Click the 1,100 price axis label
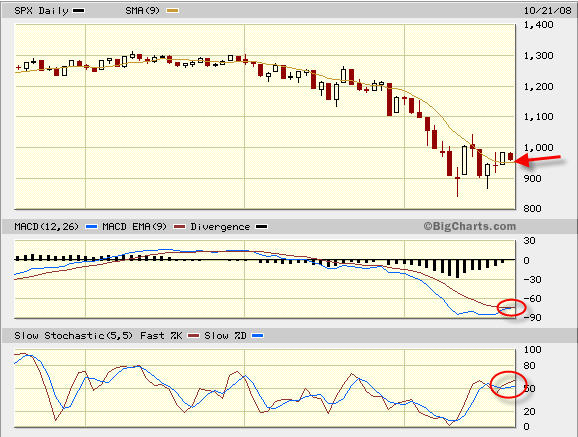Viewport: 578px width, 437px height. [x=539, y=117]
